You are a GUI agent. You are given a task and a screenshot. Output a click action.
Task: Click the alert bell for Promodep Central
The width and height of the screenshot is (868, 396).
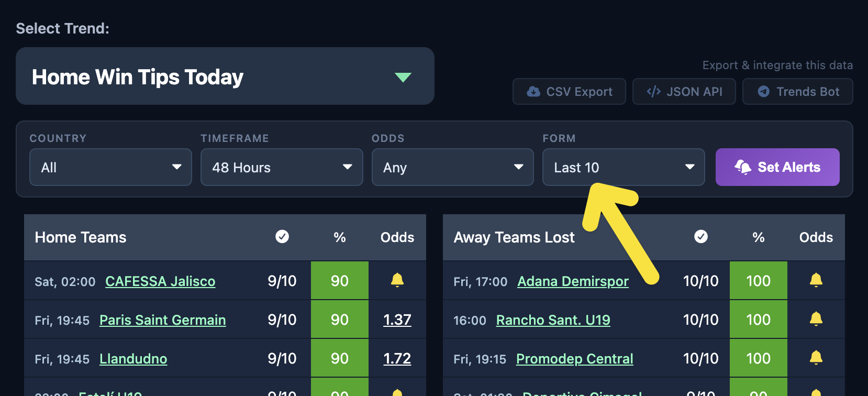pyautogui.click(x=816, y=358)
